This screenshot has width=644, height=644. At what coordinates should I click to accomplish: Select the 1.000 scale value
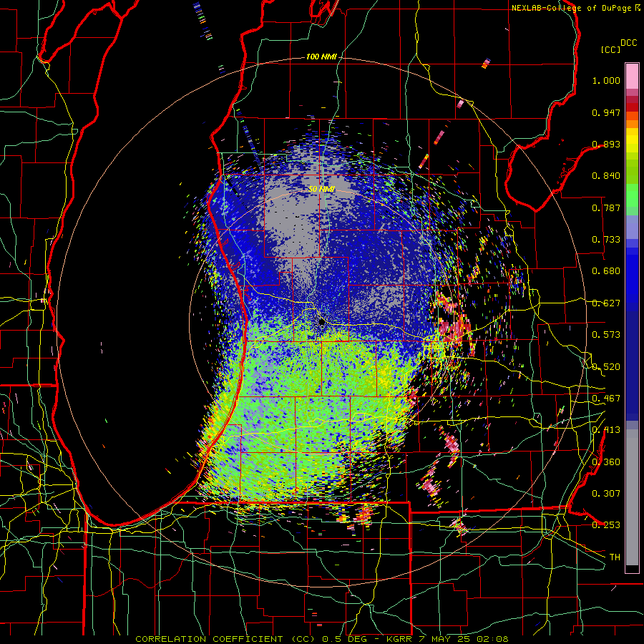point(606,80)
